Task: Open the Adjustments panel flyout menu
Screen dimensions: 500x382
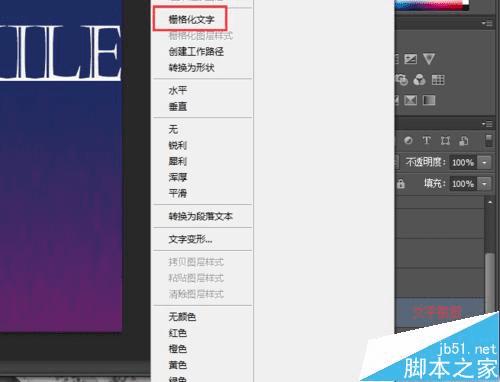Action: pyautogui.click(x=487, y=23)
